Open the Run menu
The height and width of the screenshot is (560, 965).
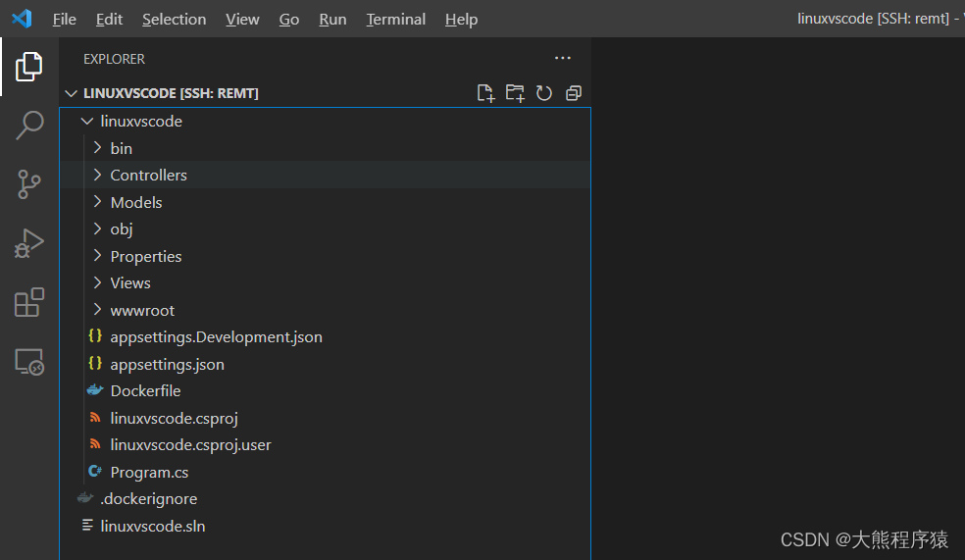click(332, 19)
